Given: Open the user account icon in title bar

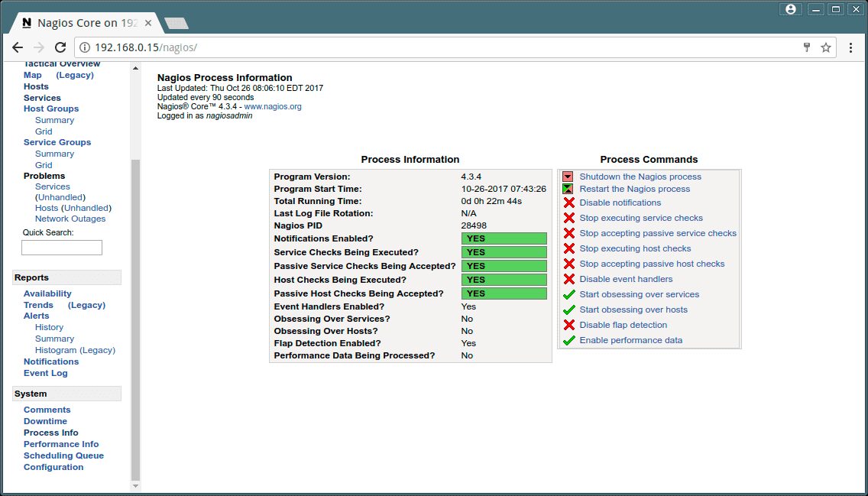Looking at the screenshot, I should point(790,8).
